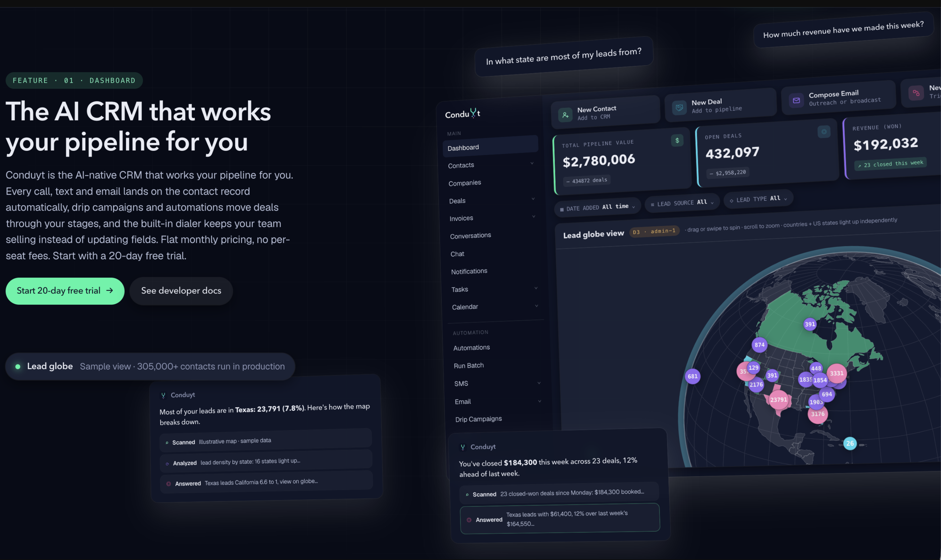Expand the SMS chevron in sidebar
Viewport: 941px width, 560px height.
539,383
